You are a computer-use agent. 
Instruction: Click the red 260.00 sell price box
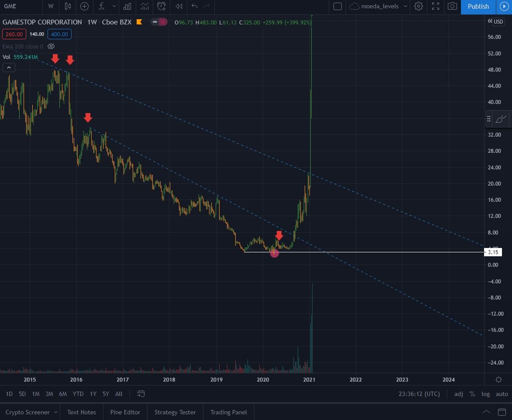tap(14, 34)
